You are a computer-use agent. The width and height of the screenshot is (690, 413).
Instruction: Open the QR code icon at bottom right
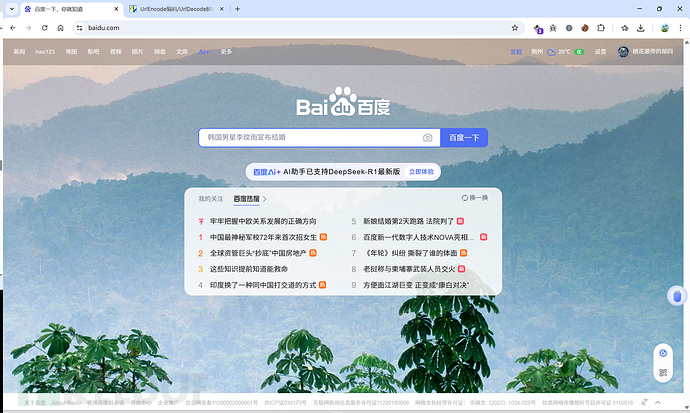click(663, 373)
